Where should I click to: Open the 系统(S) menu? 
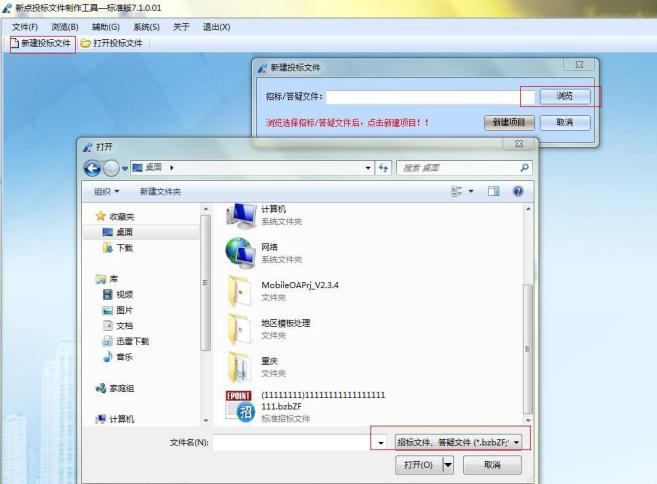pyautogui.click(x=146, y=27)
